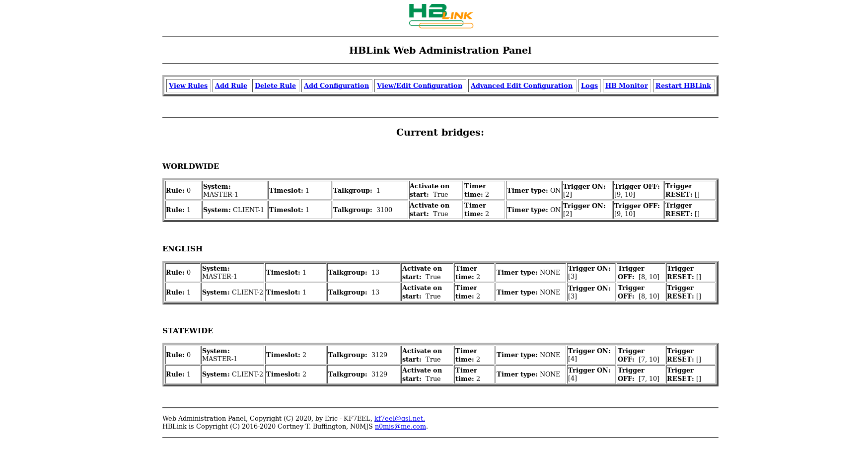Click STATEWIDE MASTER-1 row's Trigger ON [4] cell
Image resolution: width=868 pixels, height=449 pixels.
pos(591,355)
